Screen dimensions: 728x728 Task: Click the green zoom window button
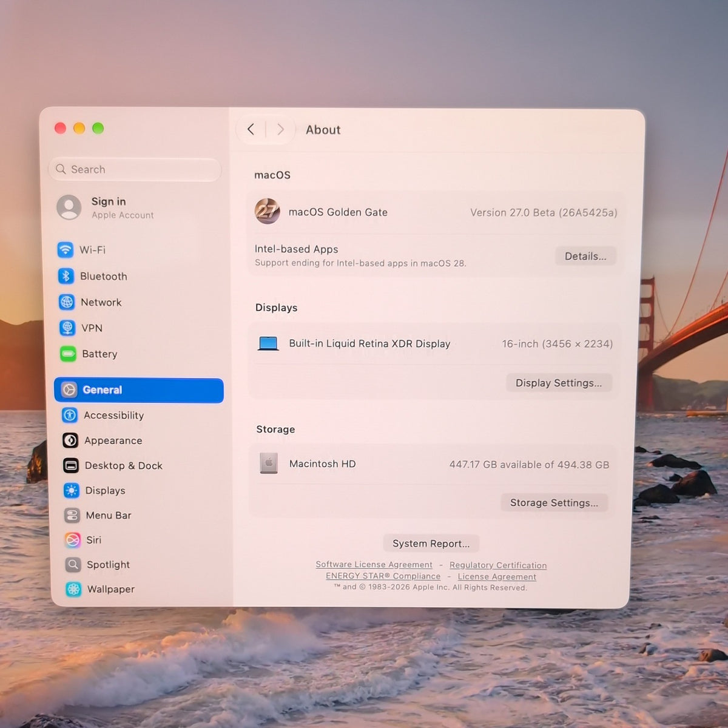click(x=98, y=128)
